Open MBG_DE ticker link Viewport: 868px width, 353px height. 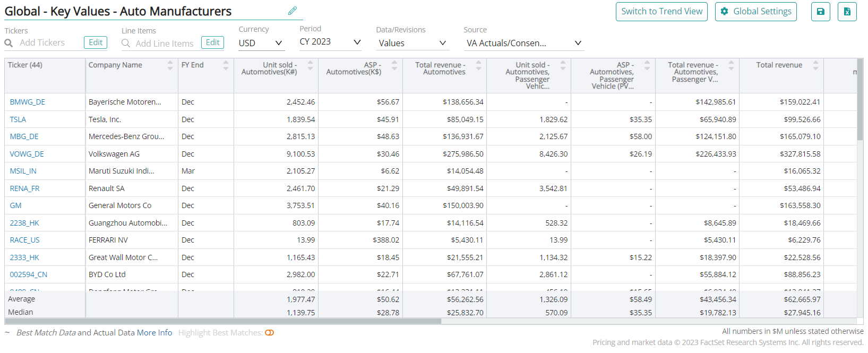(x=24, y=136)
